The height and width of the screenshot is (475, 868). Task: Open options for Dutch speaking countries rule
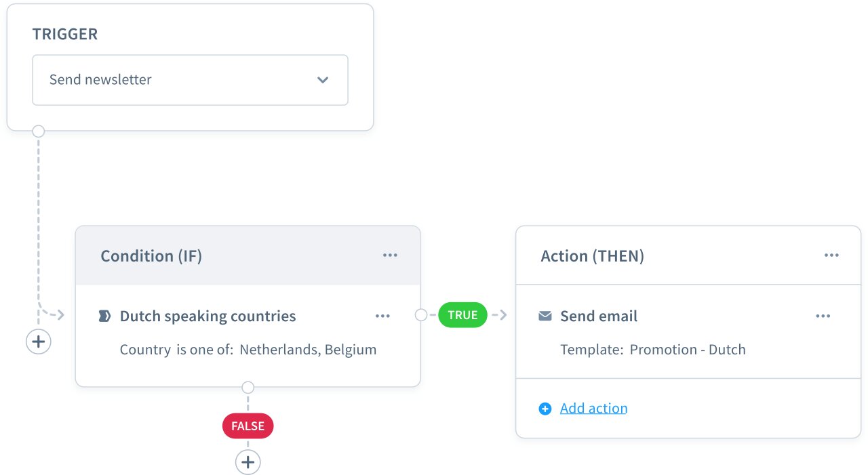tap(382, 316)
